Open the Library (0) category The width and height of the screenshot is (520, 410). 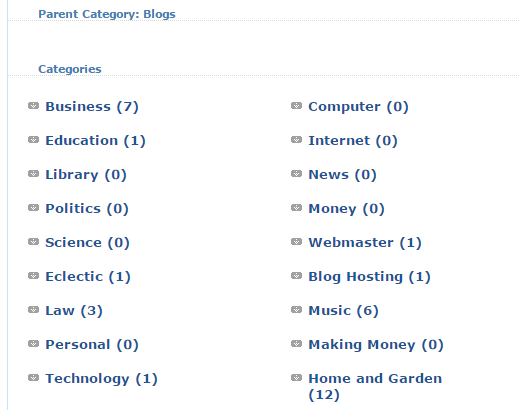click(86, 175)
